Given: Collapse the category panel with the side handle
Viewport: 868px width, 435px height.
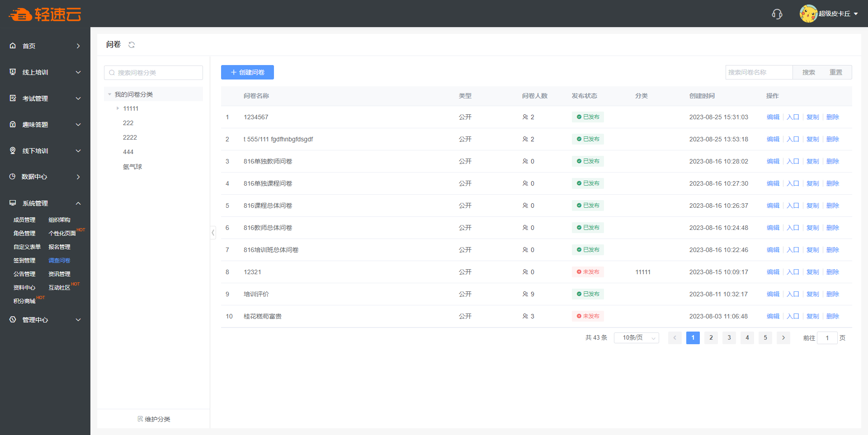Looking at the screenshot, I should tap(213, 233).
